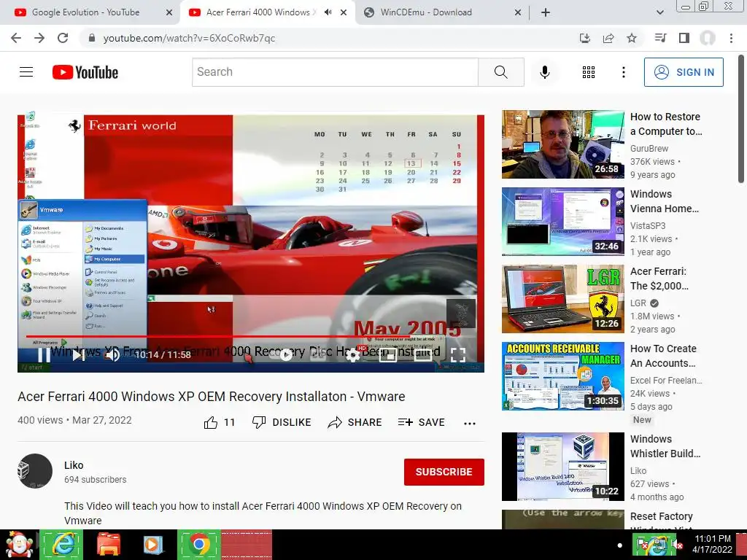The image size is (747, 560).
Task: Launch Internet Explorer from the taskbar
Action: [61, 545]
